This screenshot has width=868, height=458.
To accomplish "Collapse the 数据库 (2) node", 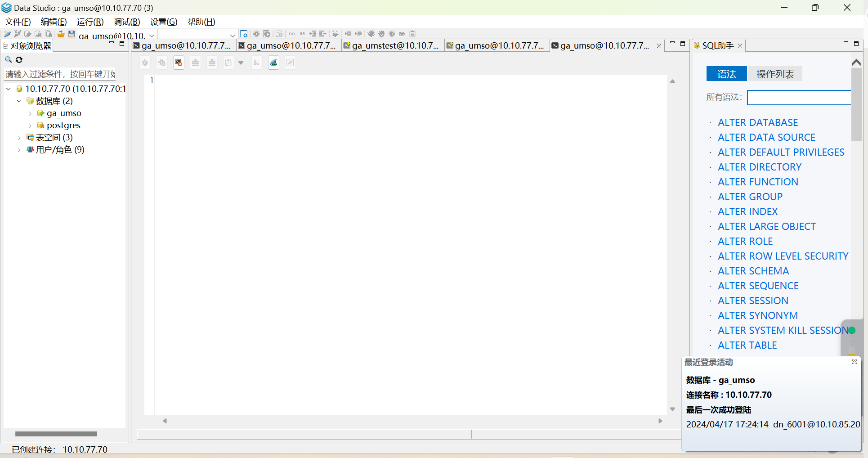I will click(x=19, y=101).
